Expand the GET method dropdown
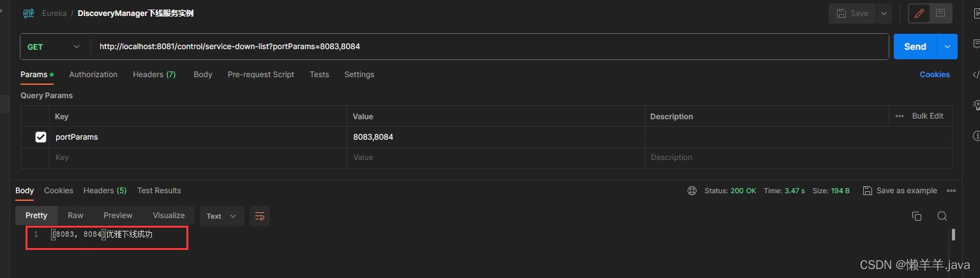Screen dimensions: 980x278 tap(56, 47)
